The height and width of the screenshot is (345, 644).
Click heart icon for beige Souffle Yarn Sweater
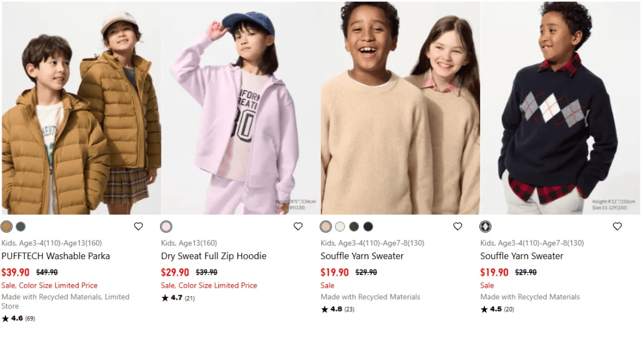457,226
